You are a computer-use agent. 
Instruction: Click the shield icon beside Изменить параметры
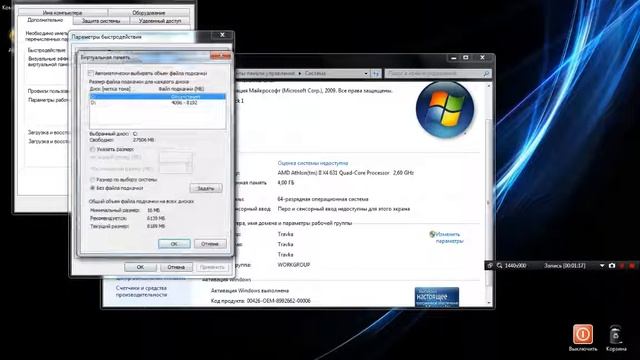(x=432, y=234)
